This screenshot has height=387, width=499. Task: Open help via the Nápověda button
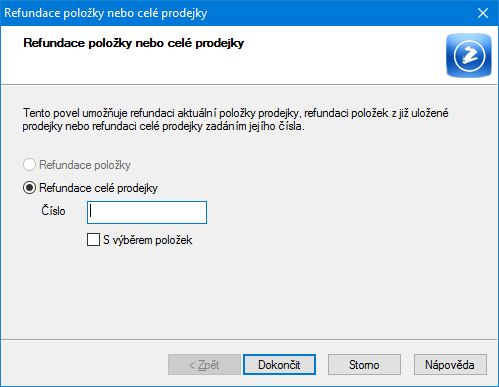450,365
